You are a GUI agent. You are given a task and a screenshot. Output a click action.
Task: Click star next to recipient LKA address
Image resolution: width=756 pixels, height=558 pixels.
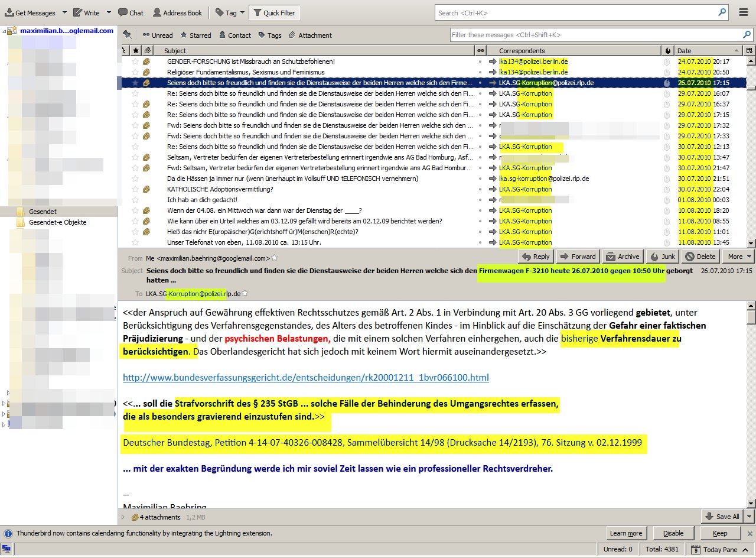coord(245,293)
